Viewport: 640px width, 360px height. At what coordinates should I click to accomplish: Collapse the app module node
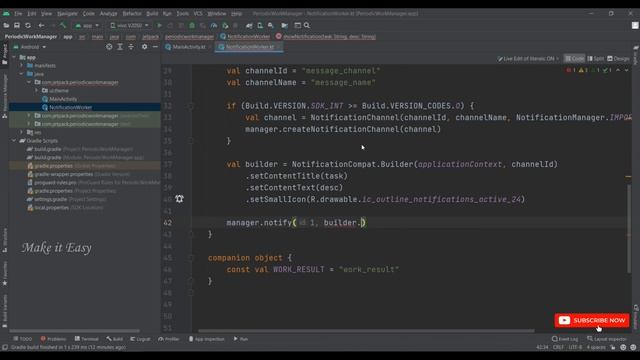pos(14,57)
